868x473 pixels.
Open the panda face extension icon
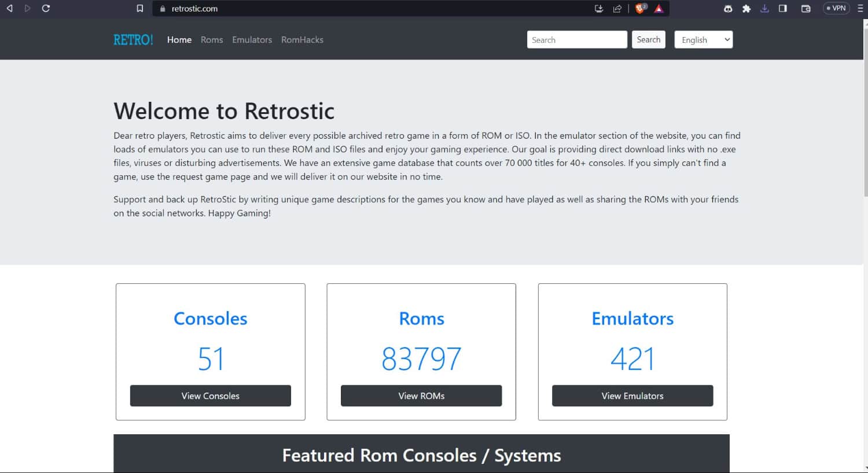tap(728, 8)
